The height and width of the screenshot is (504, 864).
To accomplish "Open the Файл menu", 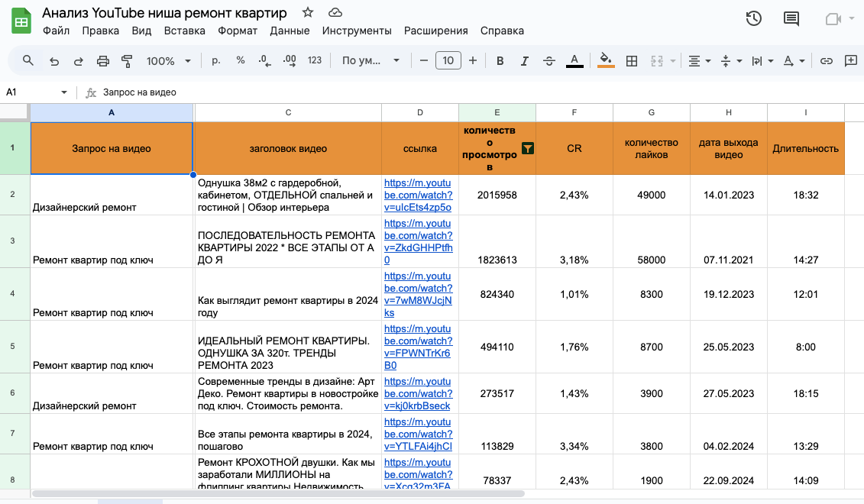I will tap(57, 31).
